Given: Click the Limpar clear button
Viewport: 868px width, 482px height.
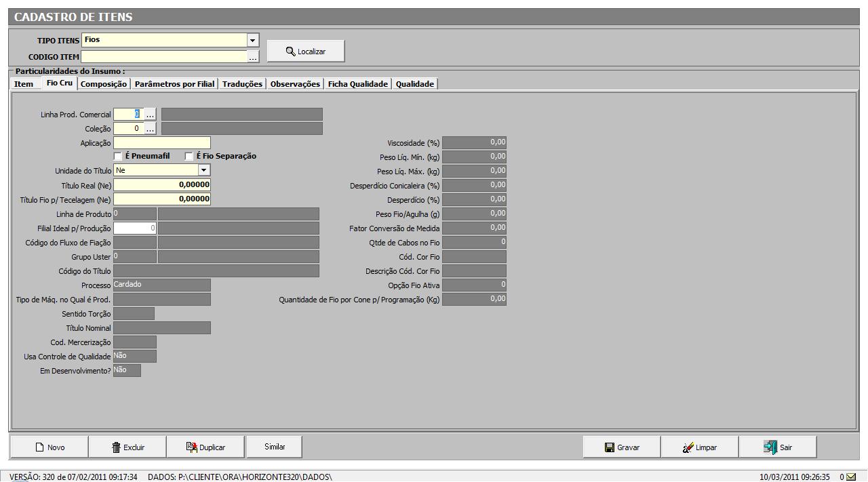Looking at the screenshot, I should (x=699, y=447).
